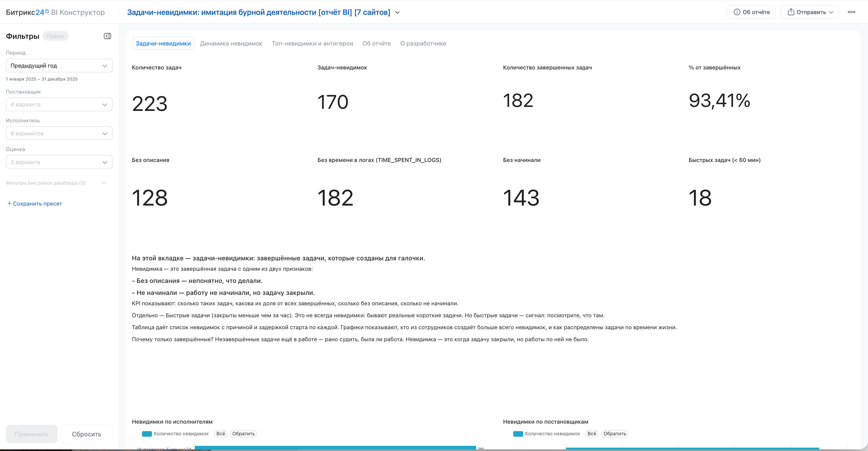Click Обратить in Невидимки по исполнителям legend
This screenshot has width=868, height=451.
point(243,433)
